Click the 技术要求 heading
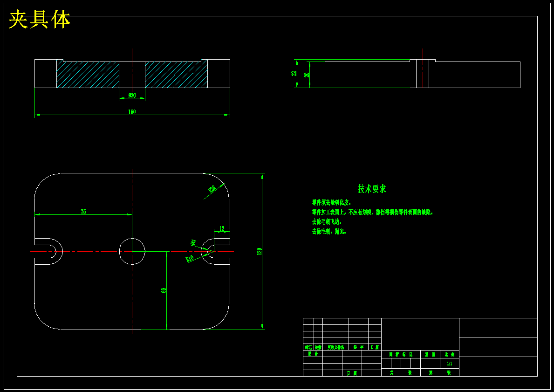The width and height of the screenshot is (554, 392). point(372,188)
